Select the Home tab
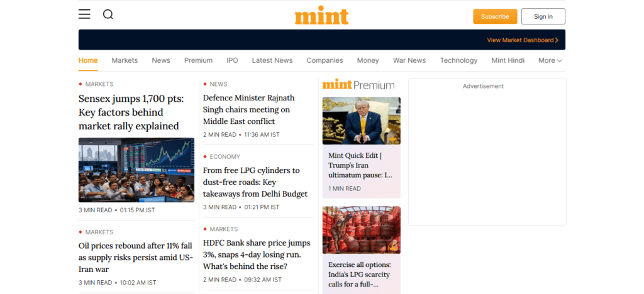The width and height of the screenshot is (644, 294). tap(88, 60)
